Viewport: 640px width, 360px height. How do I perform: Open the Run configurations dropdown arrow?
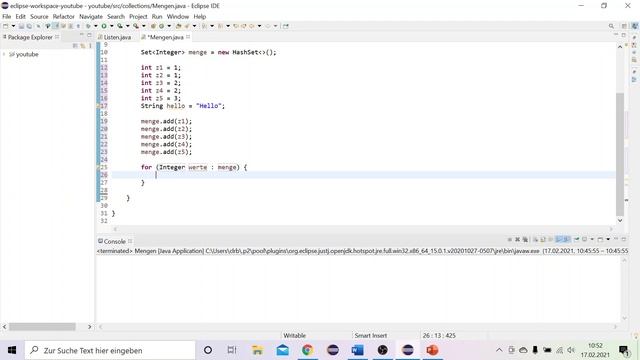point(111,26)
